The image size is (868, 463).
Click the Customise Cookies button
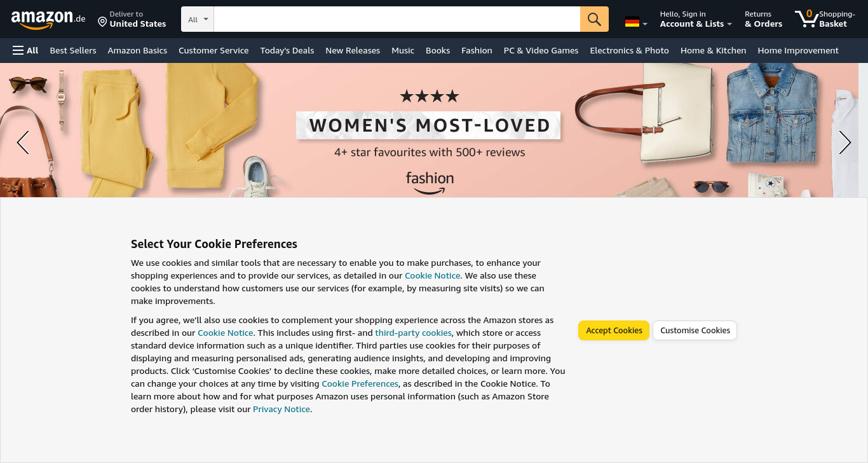click(x=695, y=331)
